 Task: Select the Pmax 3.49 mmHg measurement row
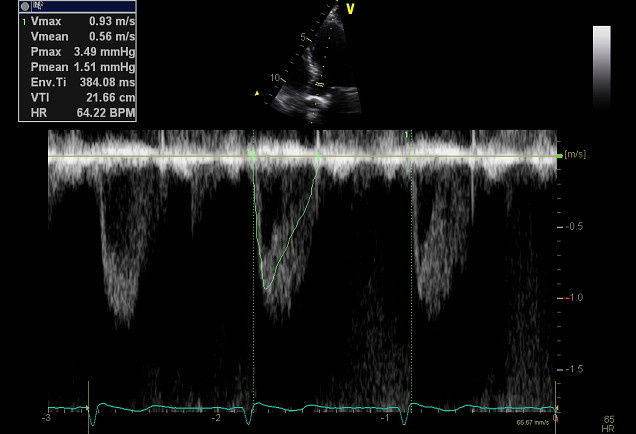(x=77, y=50)
